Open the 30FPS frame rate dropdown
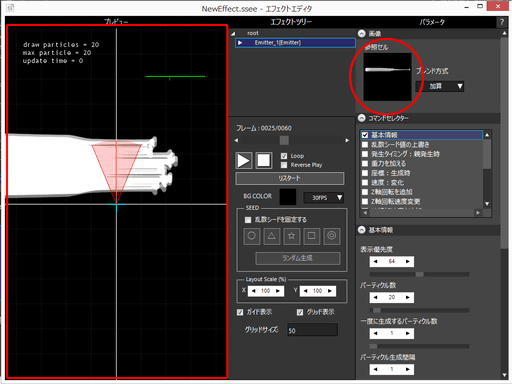This screenshot has width=512, height=384. (323, 198)
